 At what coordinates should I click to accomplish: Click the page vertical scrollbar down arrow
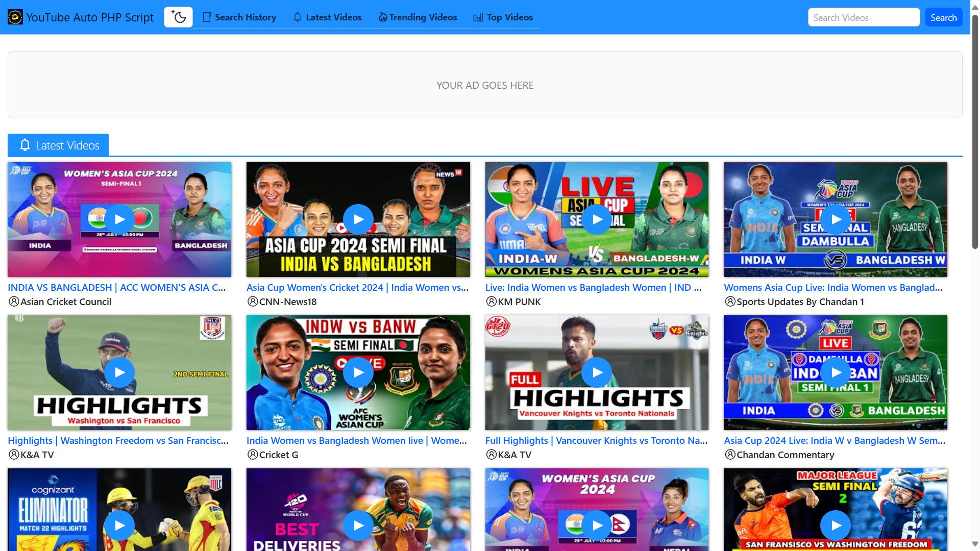974,544
